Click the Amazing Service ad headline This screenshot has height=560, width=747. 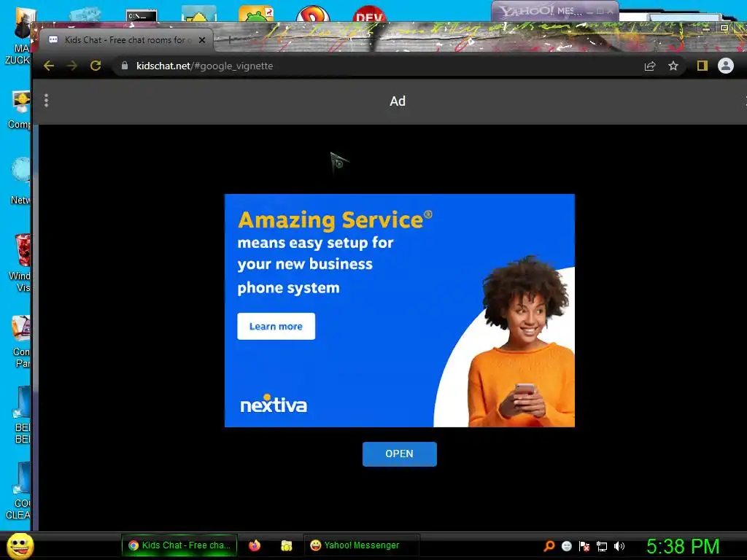(x=335, y=220)
